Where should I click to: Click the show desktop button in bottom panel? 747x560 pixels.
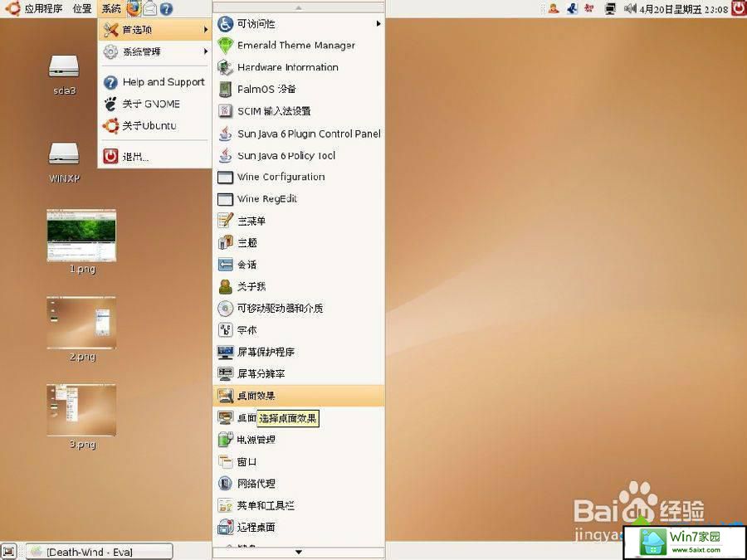[x=9, y=552]
